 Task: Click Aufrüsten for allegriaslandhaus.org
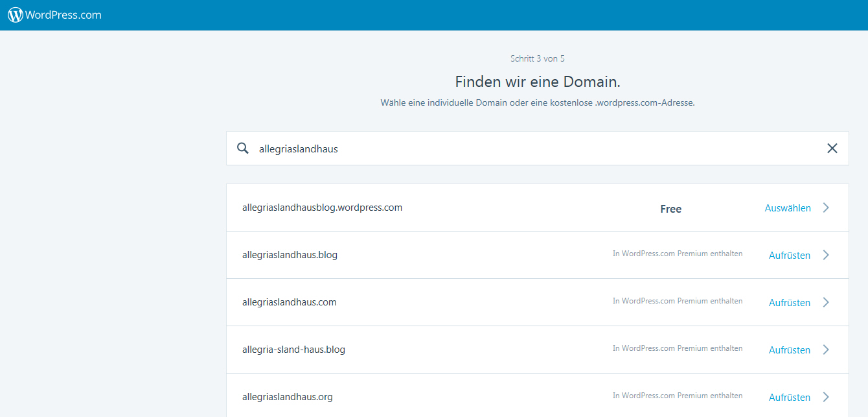pos(790,398)
